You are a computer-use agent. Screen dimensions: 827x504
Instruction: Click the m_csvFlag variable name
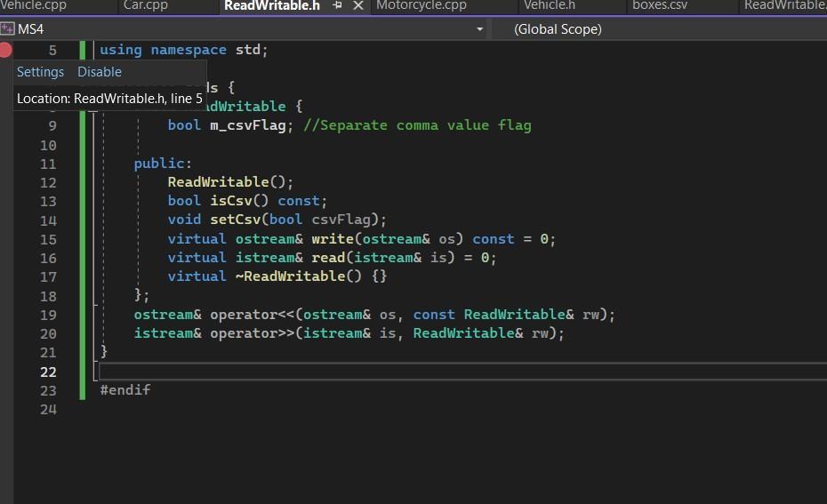[x=248, y=125]
